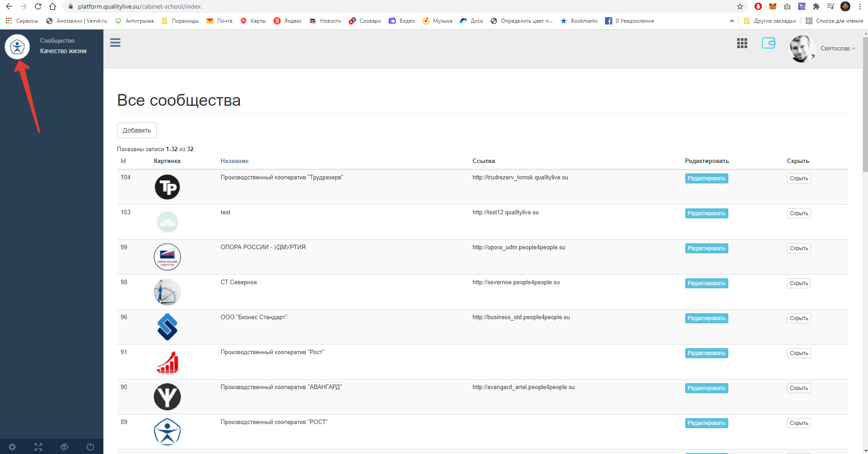
Task: Open the Карты bookmark
Action: coord(253,21)
